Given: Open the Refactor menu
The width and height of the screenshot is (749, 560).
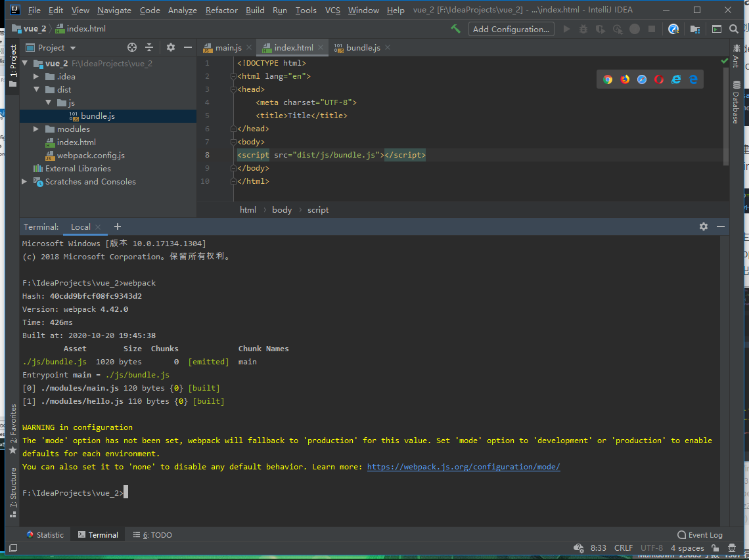Looking at the screenshot, I should (x=221, y=10).
